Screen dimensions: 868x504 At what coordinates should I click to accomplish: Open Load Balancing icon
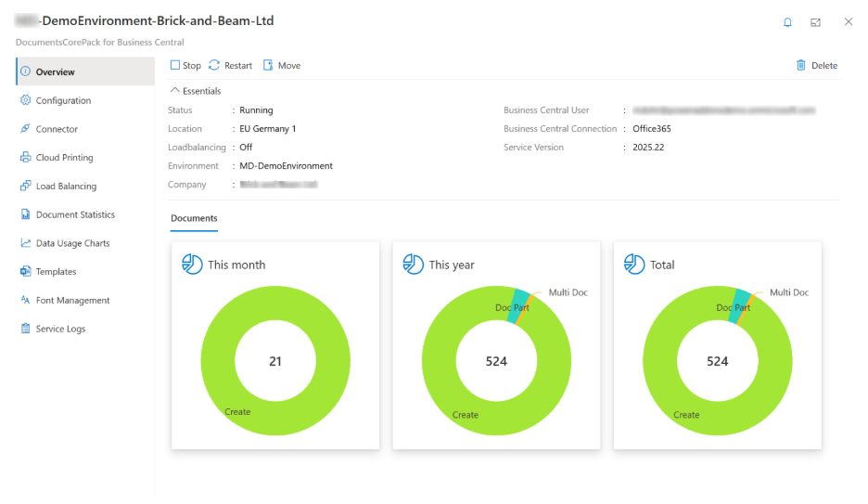(25, 186)
